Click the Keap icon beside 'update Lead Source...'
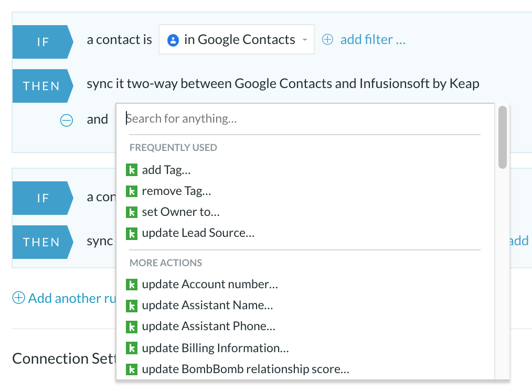 132,234
